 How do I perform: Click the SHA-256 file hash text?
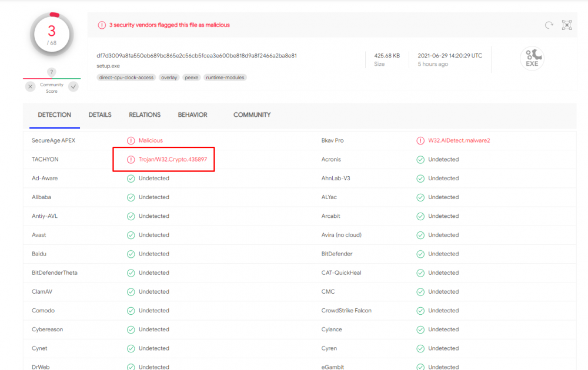[196, 56]
